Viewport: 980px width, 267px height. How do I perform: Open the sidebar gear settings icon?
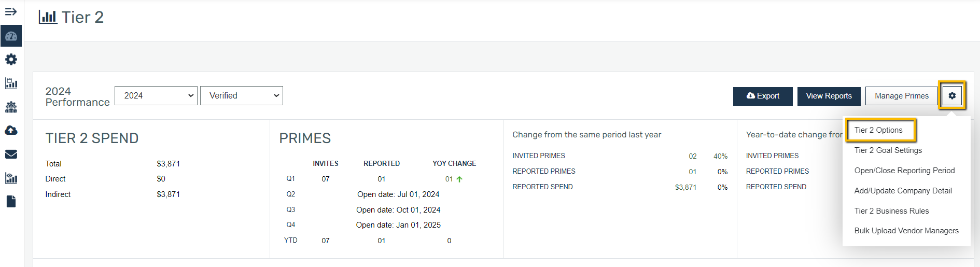(x=11, y=60)
